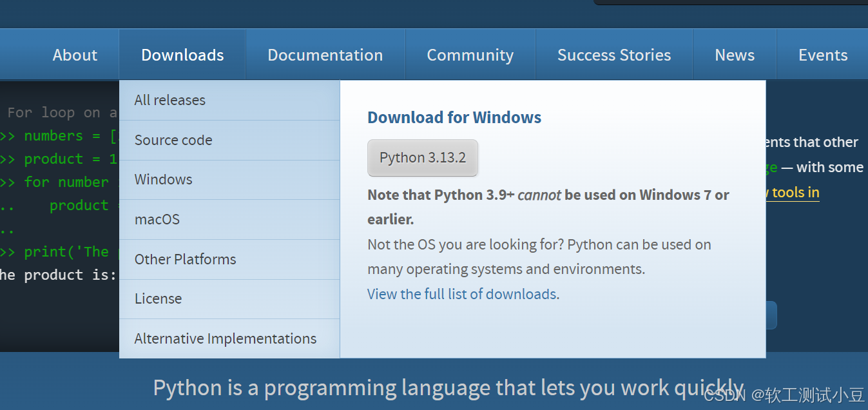This screenshot has height=410, width=868.
Task: Open the Downloads menu
Action: (x=182, y=55)
